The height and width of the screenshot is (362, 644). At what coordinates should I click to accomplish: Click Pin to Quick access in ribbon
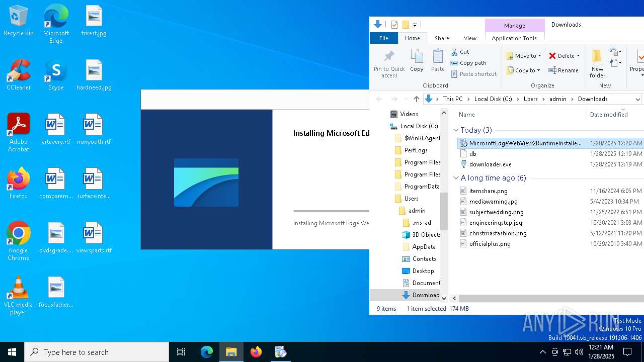(x=389, y=64)
